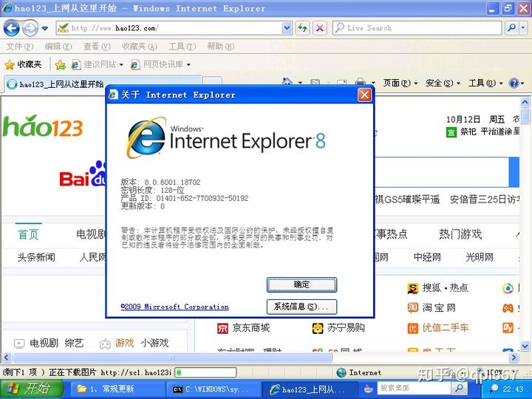Open the 头条新闻 link
The width and height of the screenshot is (532, 399).
[x=36, y=257]
